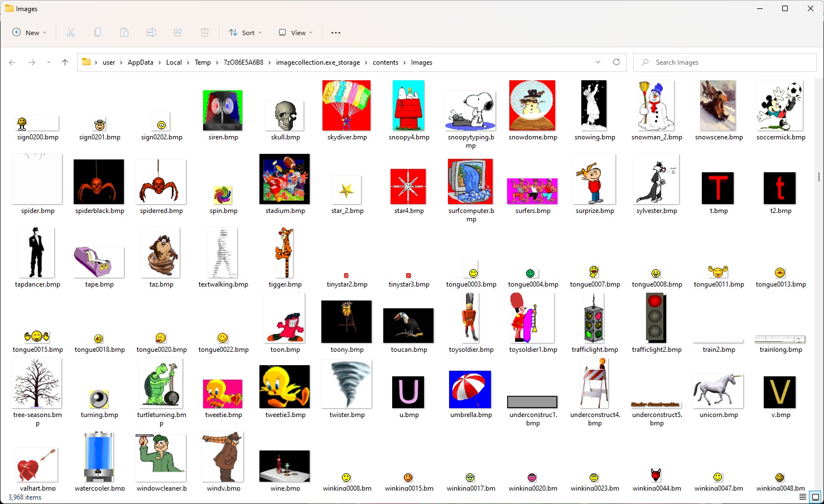Open the See more ellipsis menu

tap(336, 32)
